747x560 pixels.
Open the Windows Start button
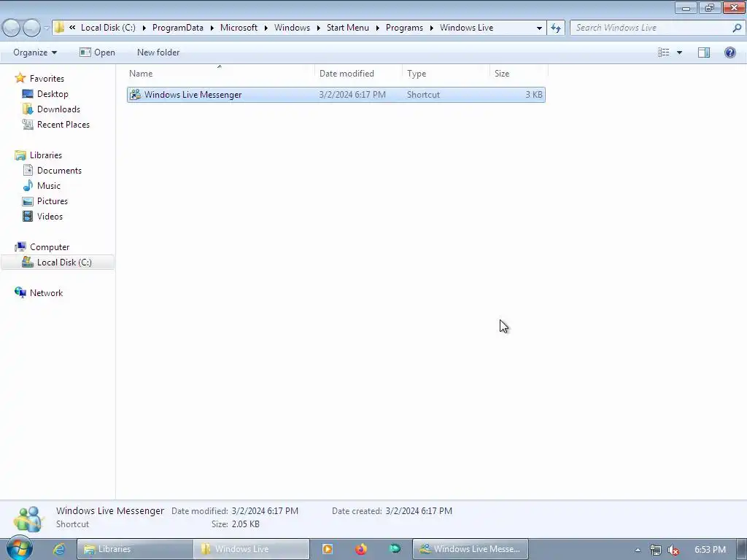19,548
